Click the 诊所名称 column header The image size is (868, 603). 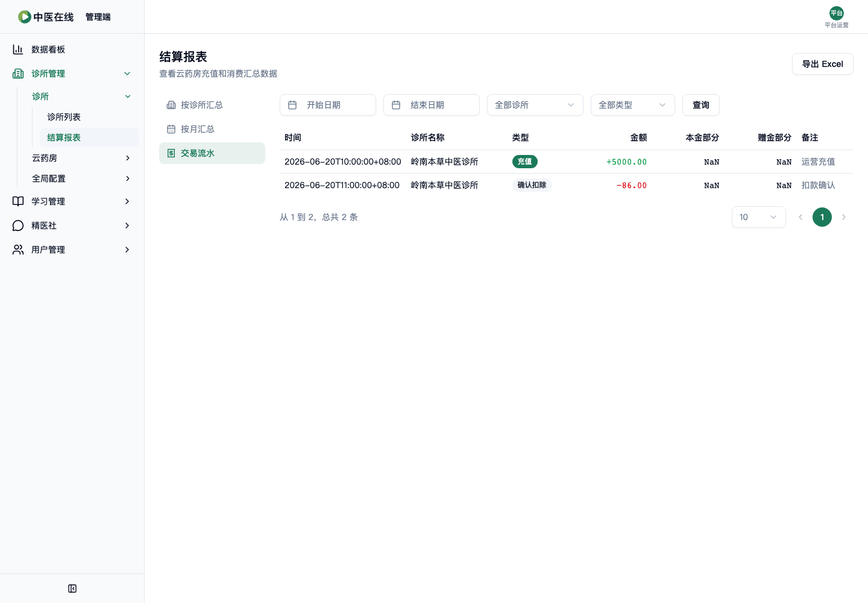[x=428, y=137]
